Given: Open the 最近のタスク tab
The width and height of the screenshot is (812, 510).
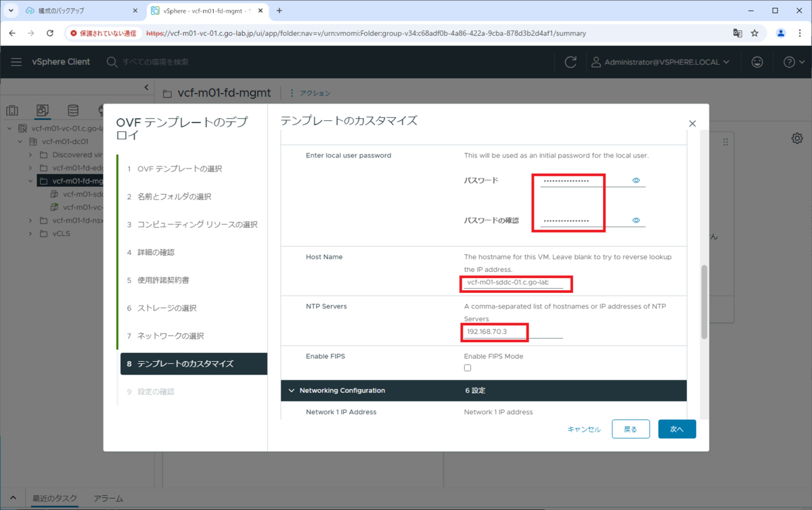Looking at the screenshot, I should [55, 499].
